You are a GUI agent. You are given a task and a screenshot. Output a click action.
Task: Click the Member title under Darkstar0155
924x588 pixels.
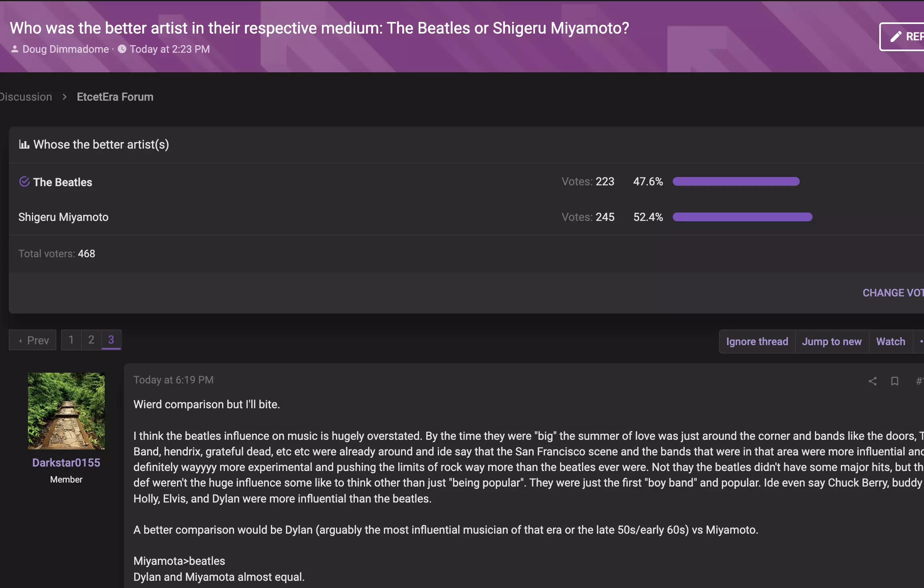(66, 479)
